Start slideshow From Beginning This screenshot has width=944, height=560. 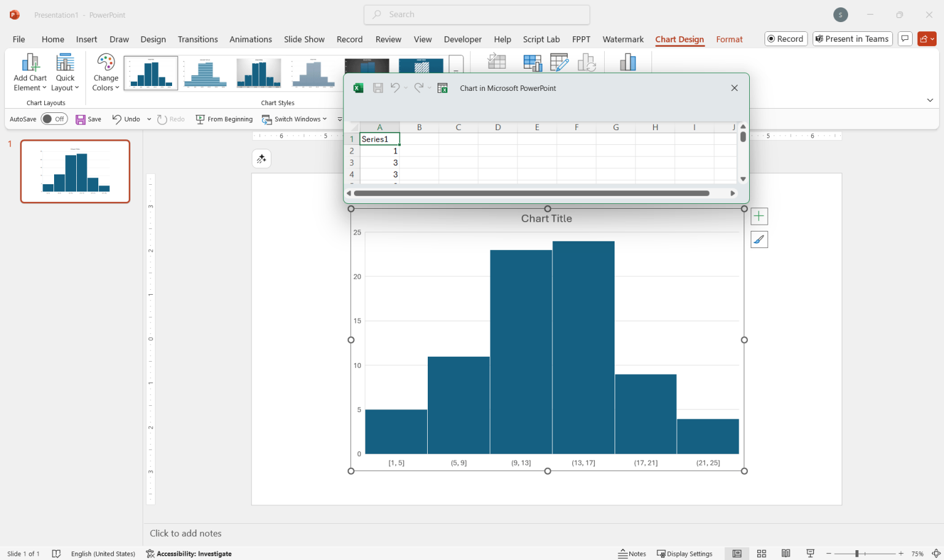[x=224, y=119]
